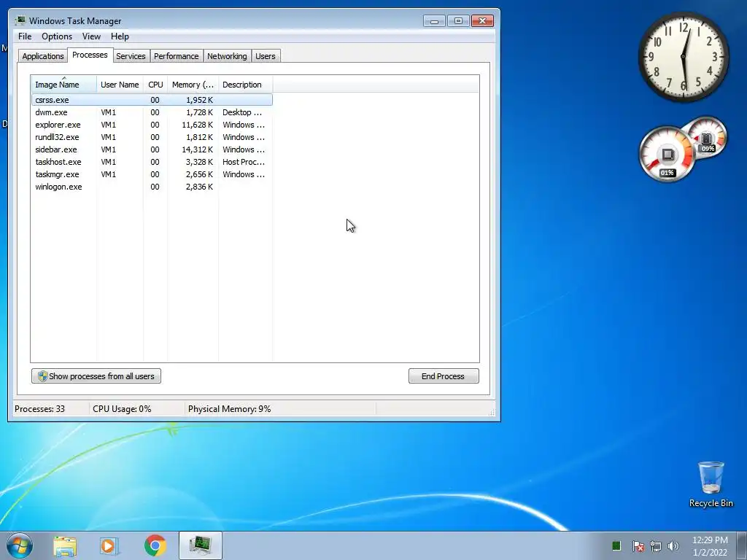Viewport: 747px width, 560px height.
Task: Select the csrss.exe process row
Action: tap(152, 100)
